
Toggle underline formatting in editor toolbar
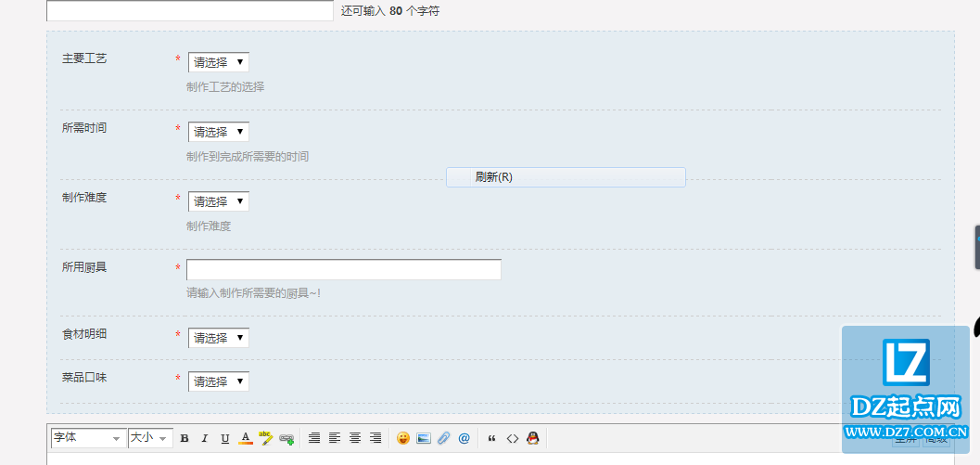[x=225, y=439]
